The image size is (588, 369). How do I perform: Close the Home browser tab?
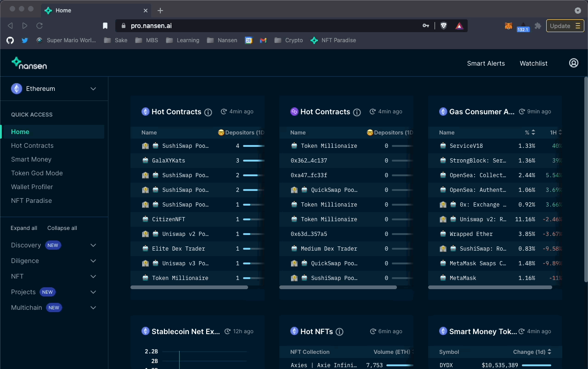click(x=146, y=10)
